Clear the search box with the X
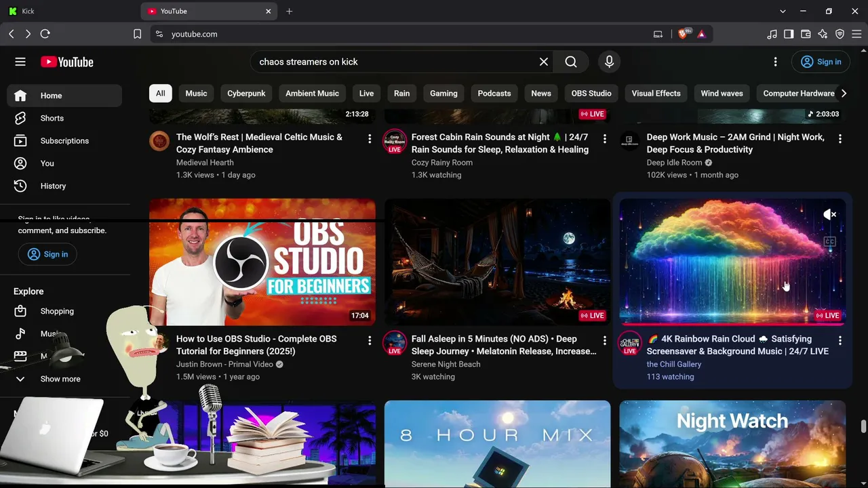The height and width of the screenshot is (488, 868). pyautogui.click(x=544, y=62)
